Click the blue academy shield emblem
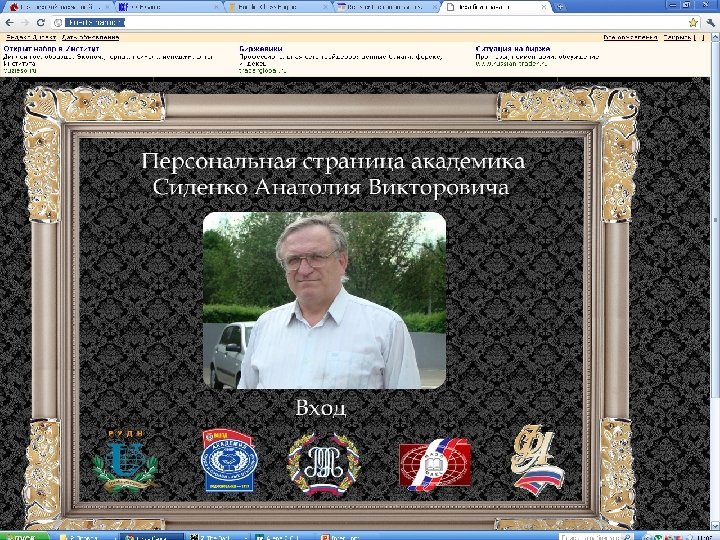This screenshot has height=540, width=720. [229, 461]
